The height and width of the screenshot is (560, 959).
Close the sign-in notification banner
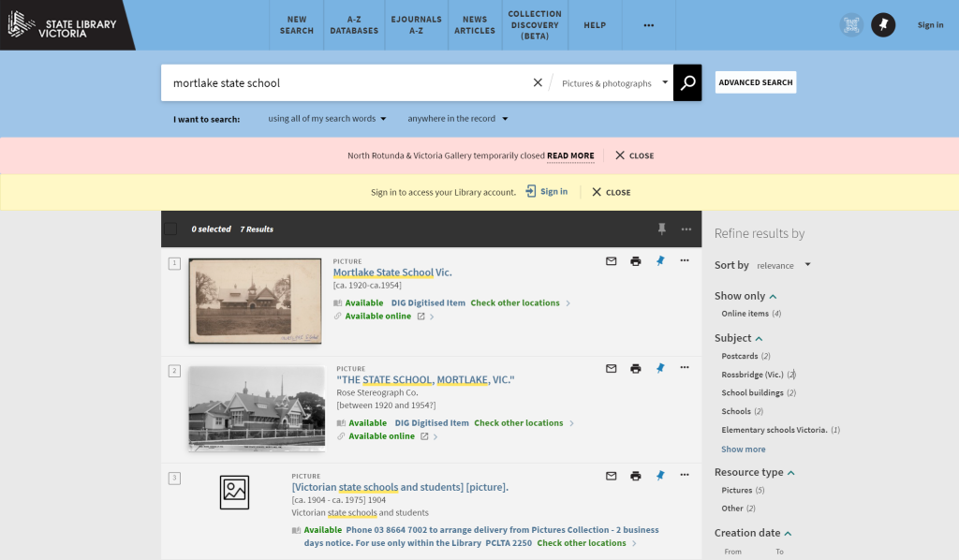(611, 192)
